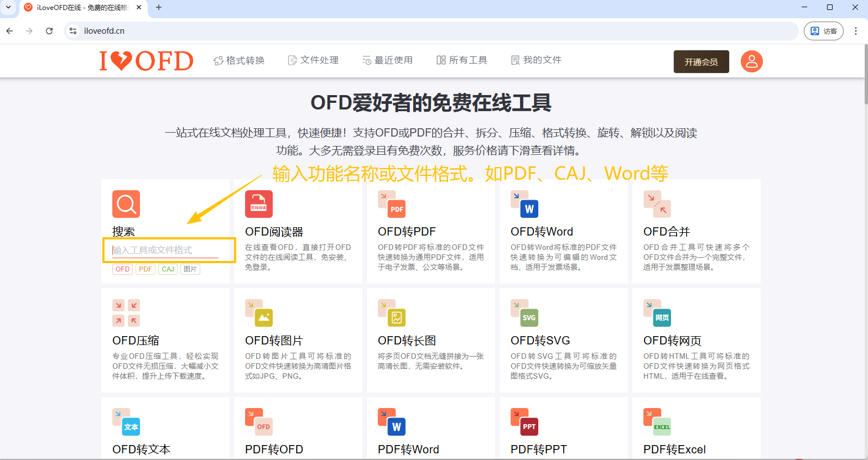Click the iloveofd.cn address bar
The width and height of the screenshot is (868, 460).
pyautogui.click(x=432, y=31)
